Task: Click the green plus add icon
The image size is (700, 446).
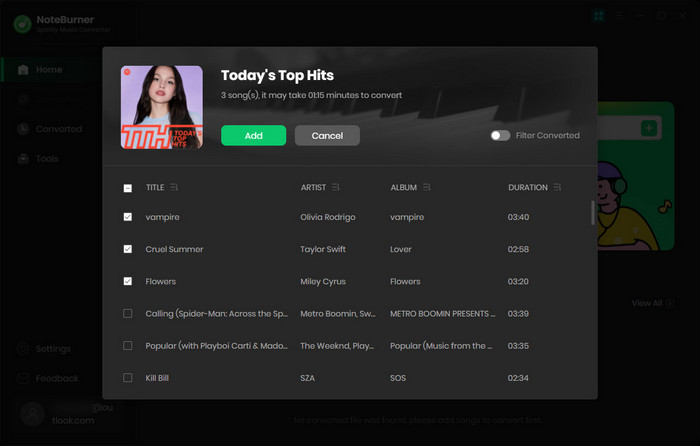Action: [x=649, y=128]
